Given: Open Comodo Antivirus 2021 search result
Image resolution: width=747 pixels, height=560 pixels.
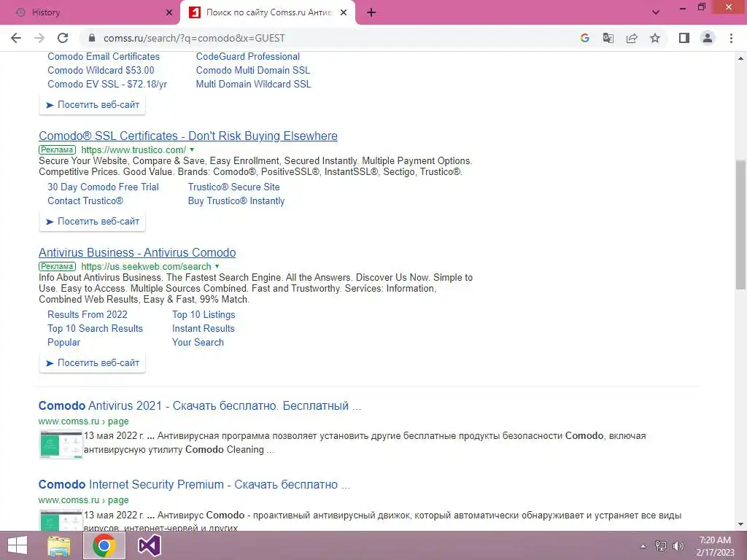Looking at the screenshot, I should click(200, 406).
